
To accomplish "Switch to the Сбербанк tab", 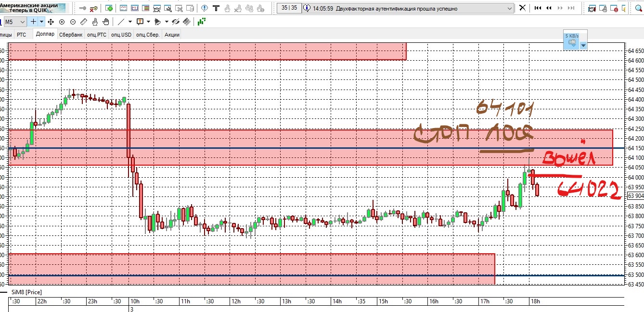I will tap(71, 35).
